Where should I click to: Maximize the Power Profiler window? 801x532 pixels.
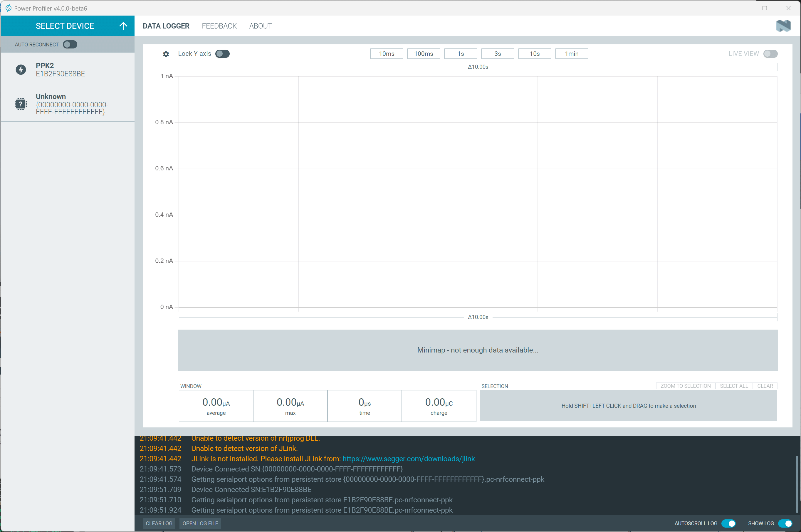(x=764, y=8)
